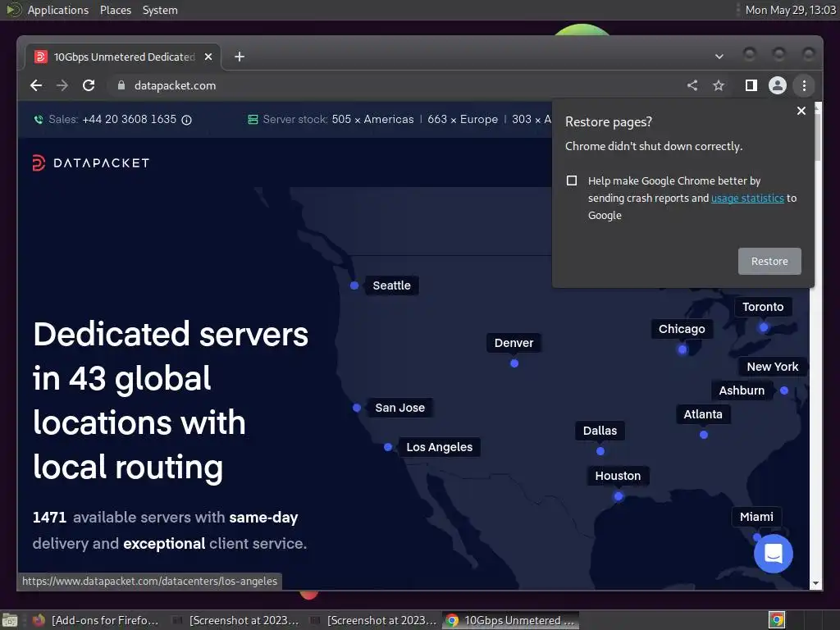Select the Los Angeles location label
Viewport: 840px width, 630px height.
pos(440,447)
